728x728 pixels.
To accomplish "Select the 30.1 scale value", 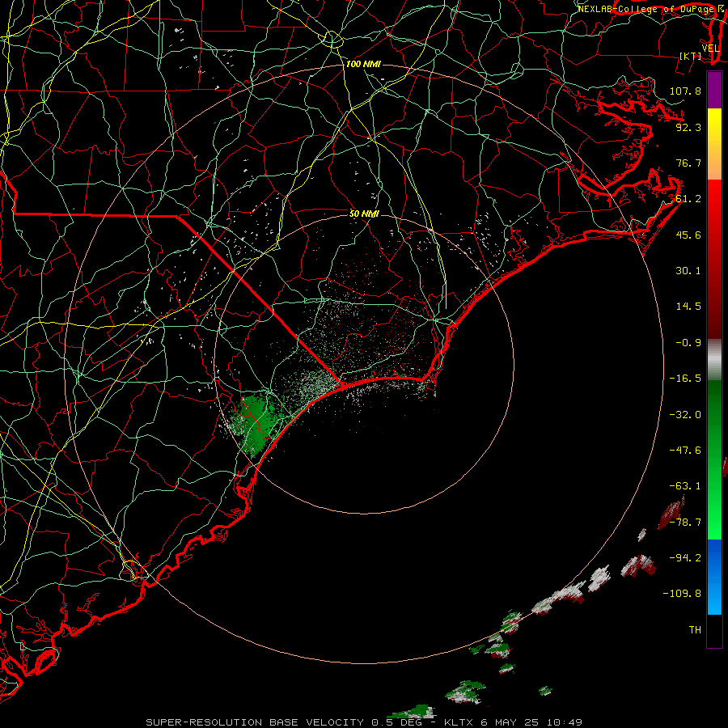I will point(688,271).
